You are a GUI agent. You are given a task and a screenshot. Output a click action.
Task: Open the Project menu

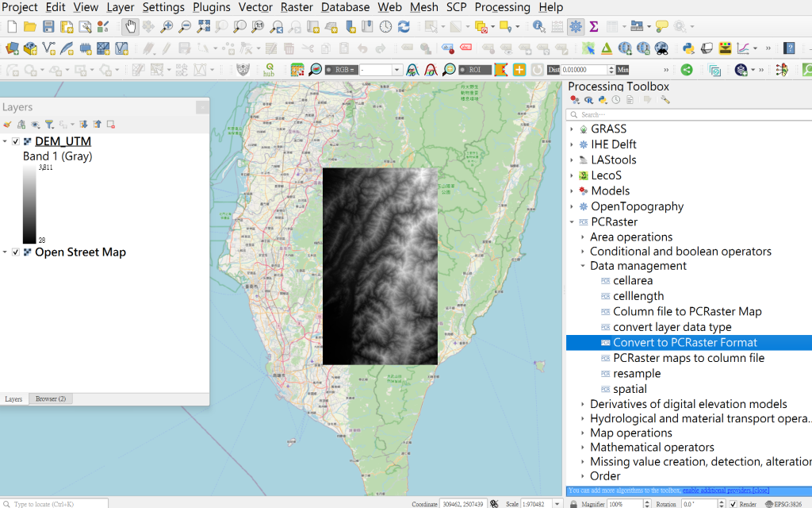[x=20, y=7]
